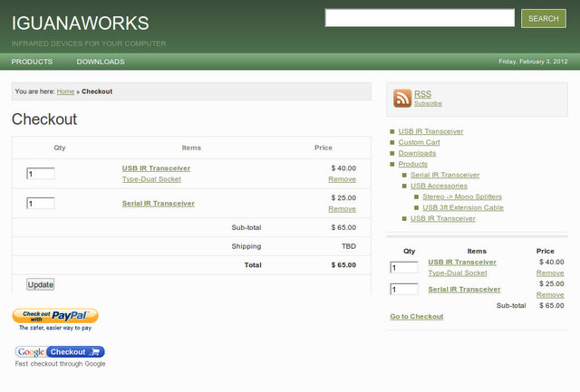Open the Custom Cart sidebar link

[x=419, y=142]
